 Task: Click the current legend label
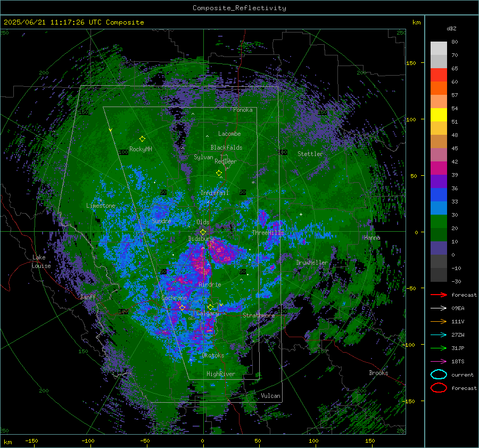pos(463,374)
